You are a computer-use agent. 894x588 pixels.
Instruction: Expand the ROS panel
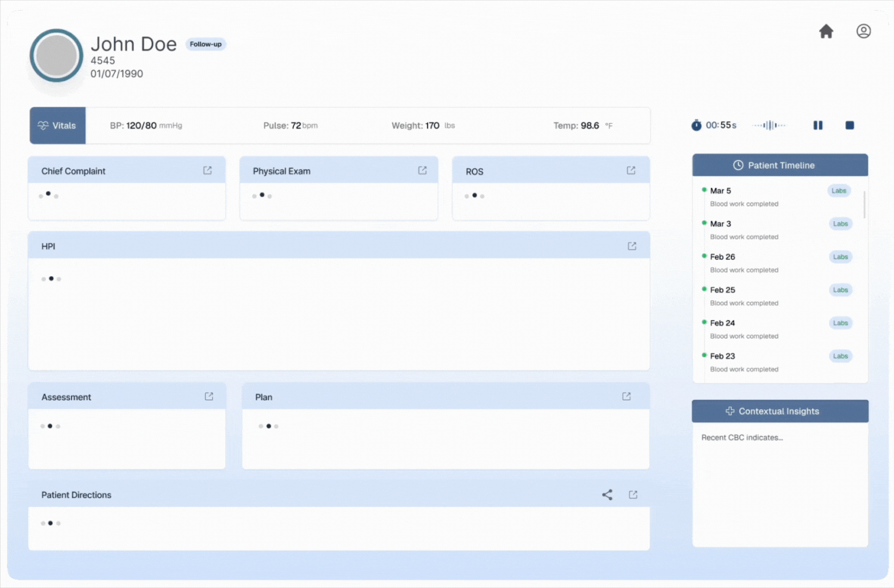click(x=631, y=170)
